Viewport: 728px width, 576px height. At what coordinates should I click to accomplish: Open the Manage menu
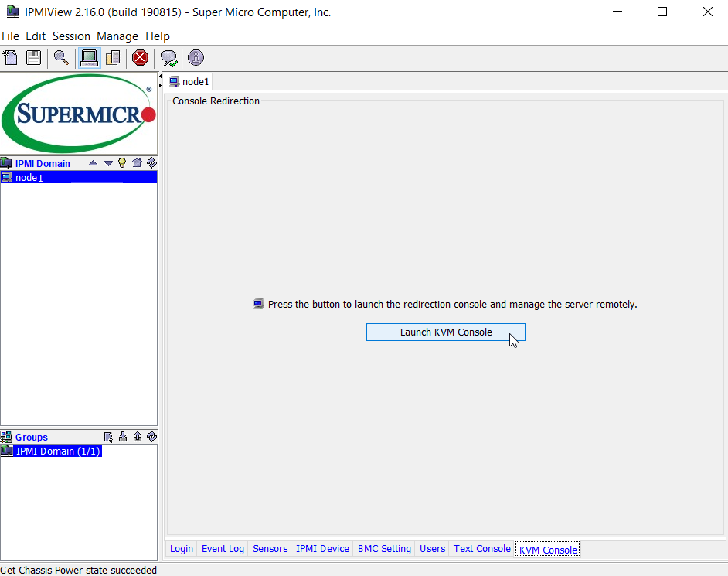[x=117, y=36]
